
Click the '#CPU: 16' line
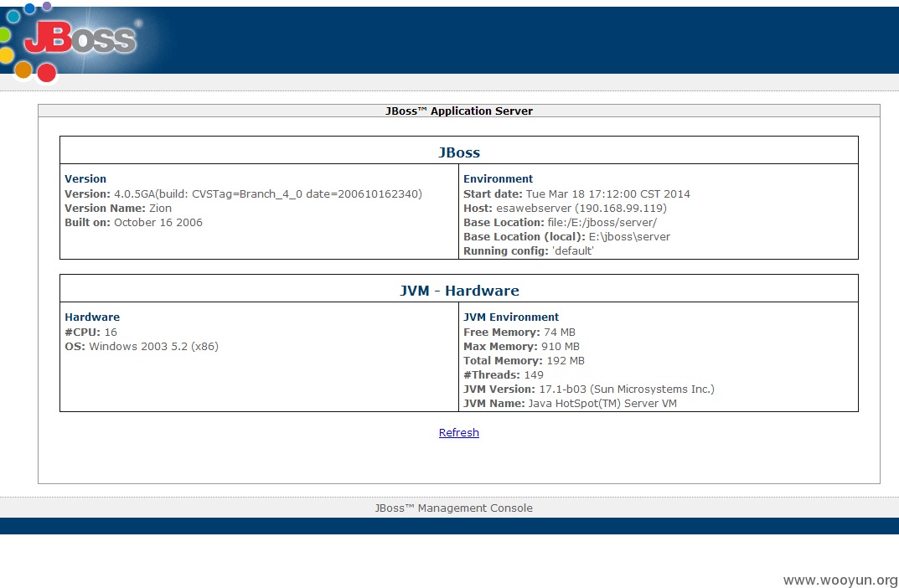(90, 332)
